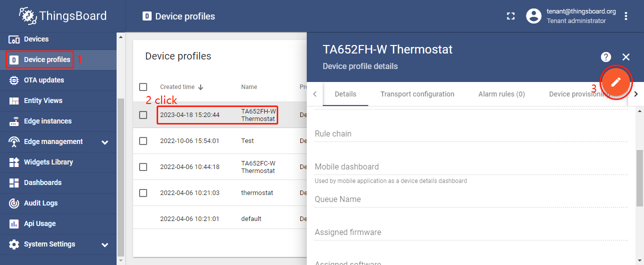The height and width of the screenshot is (265, 644).
Task: Click the Dashboards grid icon
Action: tap(14, 182)
